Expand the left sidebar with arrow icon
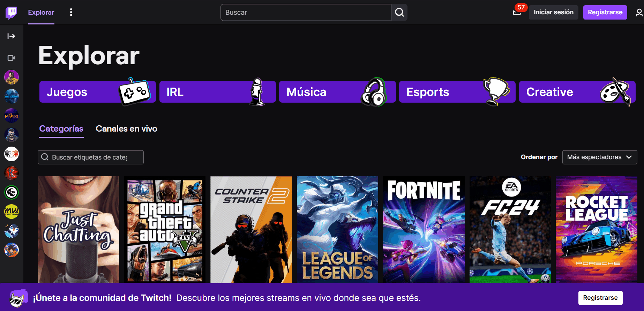The image size is (644, 311). 12,36
